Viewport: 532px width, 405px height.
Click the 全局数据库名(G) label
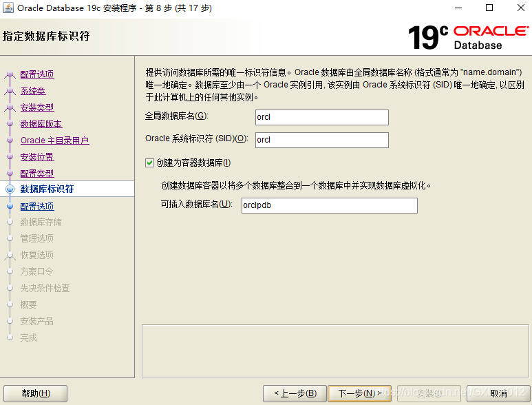click(176, 116)
